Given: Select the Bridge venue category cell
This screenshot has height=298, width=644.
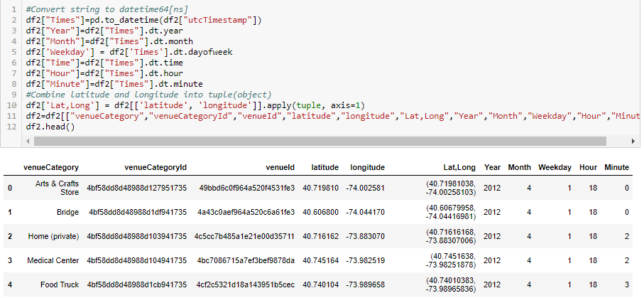Looking at the screenshot, I should pyautogui.click(x=67, y=213).
